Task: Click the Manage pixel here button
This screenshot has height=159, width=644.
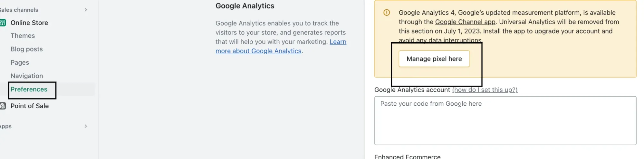Action: coord(434,59)
